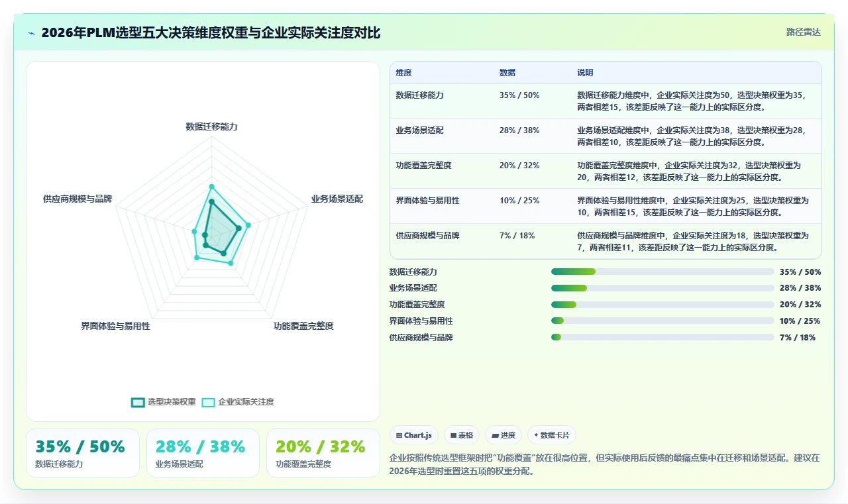Open the 35% / 50% 数据迁移能力 stat card
Image resolution: width=848 pixels, height=504 pixels.
(x=83, y=453)
